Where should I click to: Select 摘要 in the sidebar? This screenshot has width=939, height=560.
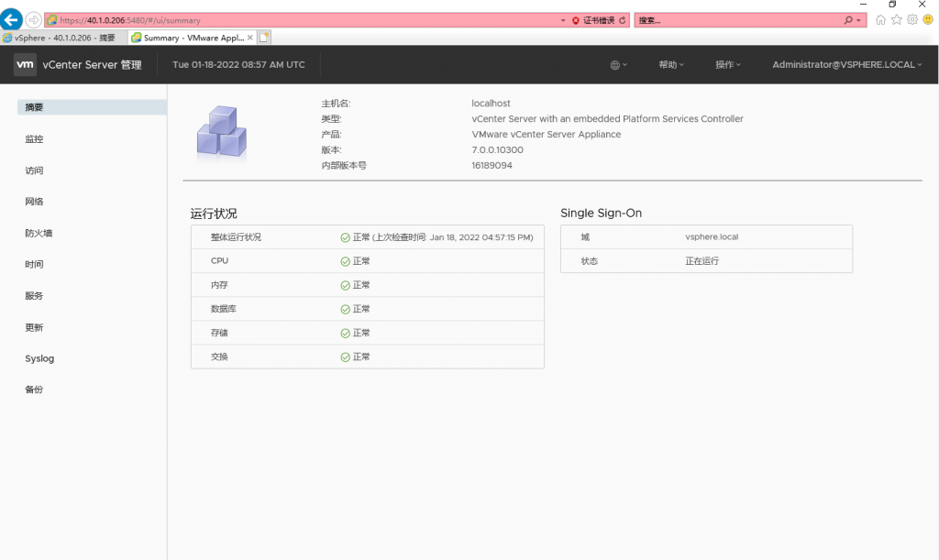tap(93, 107)
